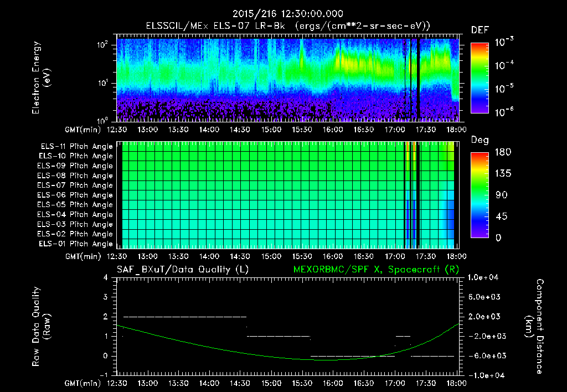Select the ELS-10 Pitch Angle row label

click(76, 156)
